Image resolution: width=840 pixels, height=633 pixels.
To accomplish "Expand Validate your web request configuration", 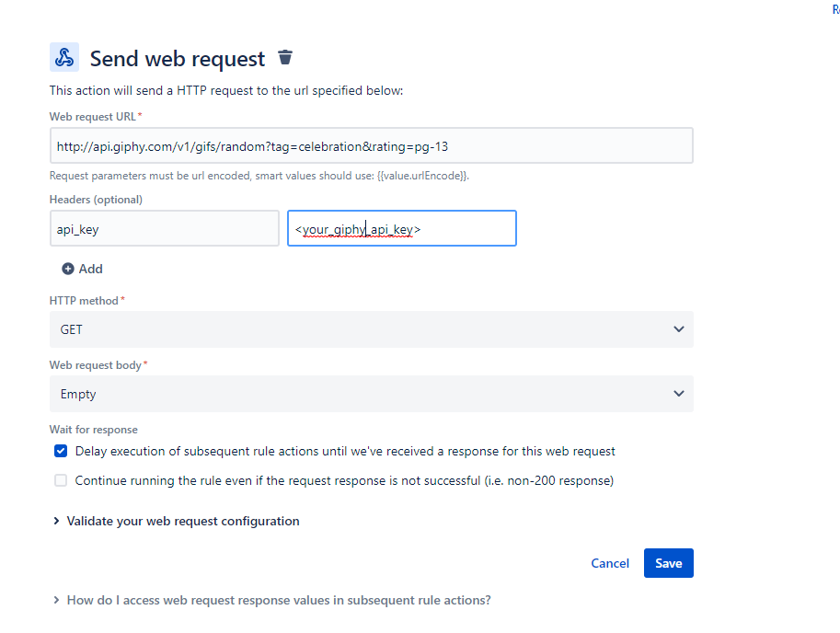I will pyautogui.click(x=183, y=521).
